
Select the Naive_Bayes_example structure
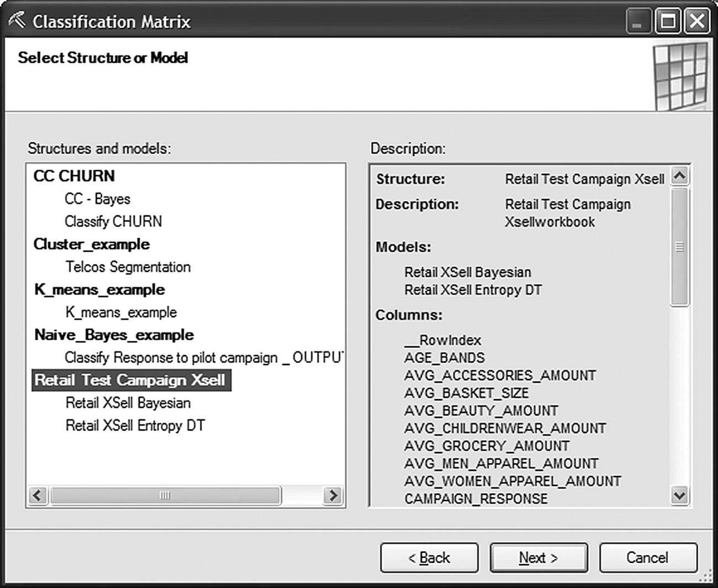(x=114, y=335)
